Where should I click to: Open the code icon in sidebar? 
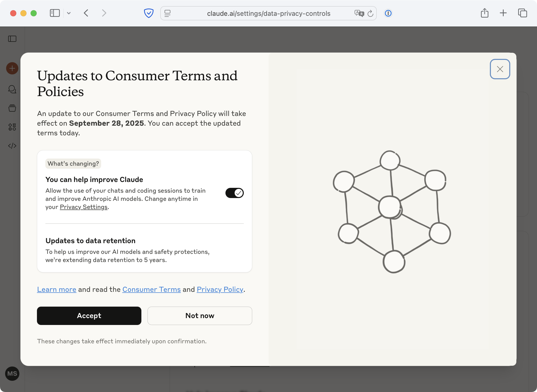(12, 146)
